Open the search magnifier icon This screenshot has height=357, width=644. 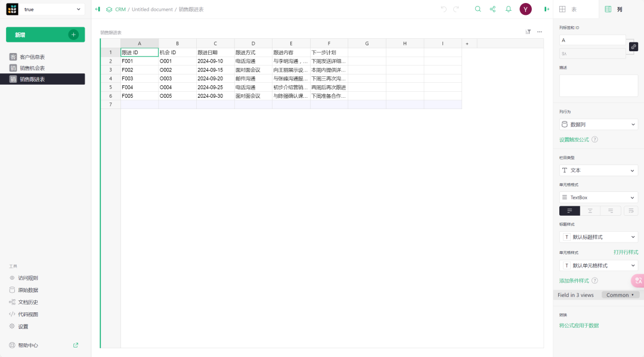click(x=478, y=9)
